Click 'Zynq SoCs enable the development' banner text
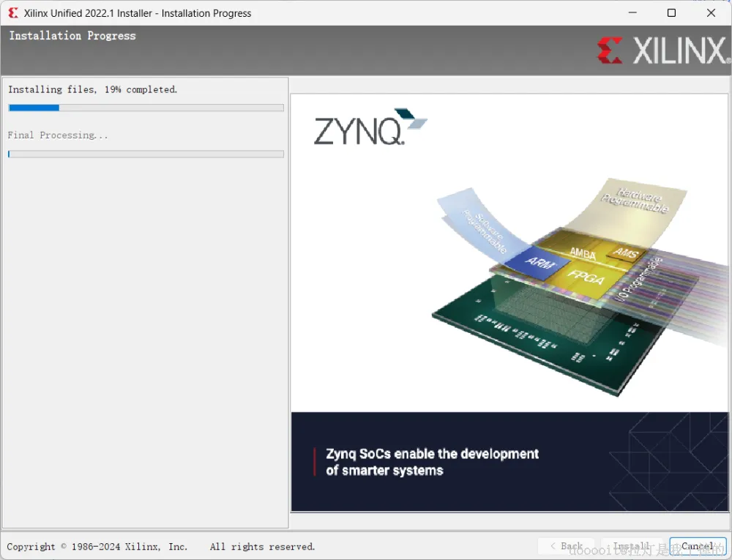732x560 pixels. coord(432,454)
